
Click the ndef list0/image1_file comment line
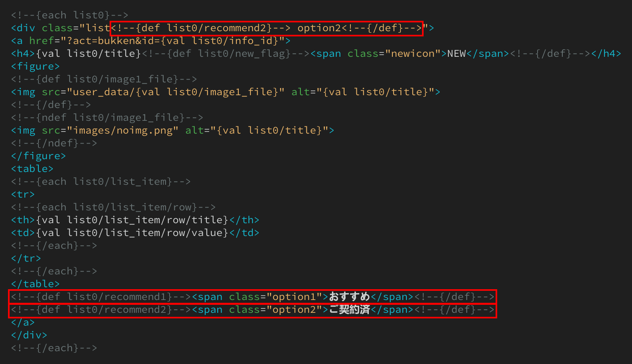tap(107, 118)
